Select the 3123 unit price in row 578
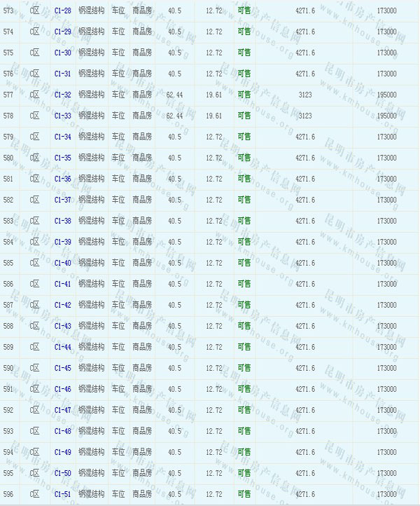Image resolution: width=420 pixels, height=506 pixels. point(304,116)
